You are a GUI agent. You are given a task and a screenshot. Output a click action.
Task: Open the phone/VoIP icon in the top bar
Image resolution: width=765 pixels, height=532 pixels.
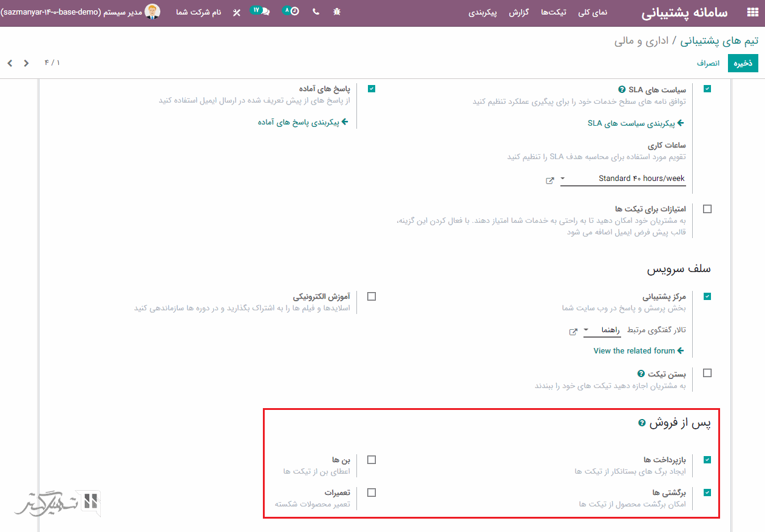316,12
